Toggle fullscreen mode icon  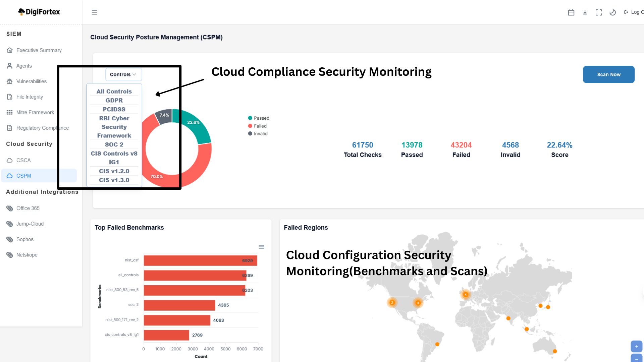point(599,12)
